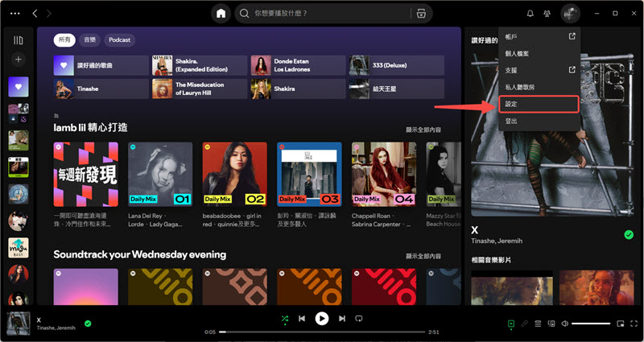Toggle repeat mode
Viewport: 644px width, 342px height.
[359, 319]
